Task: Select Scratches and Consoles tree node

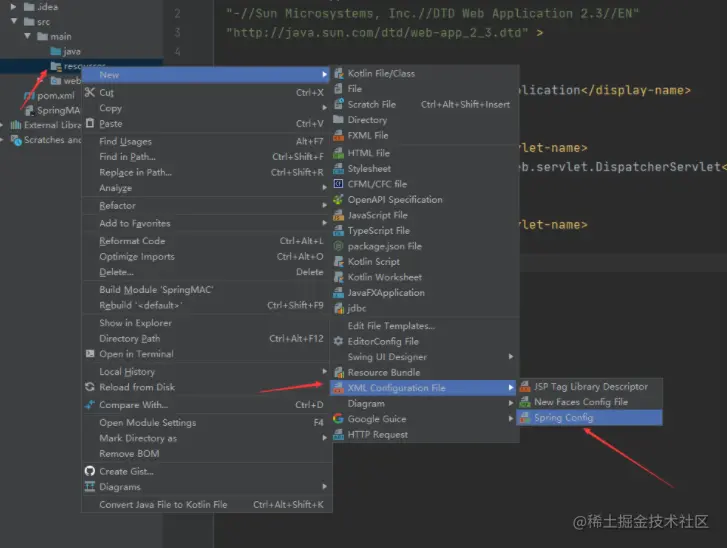Action: click(46, 140)
